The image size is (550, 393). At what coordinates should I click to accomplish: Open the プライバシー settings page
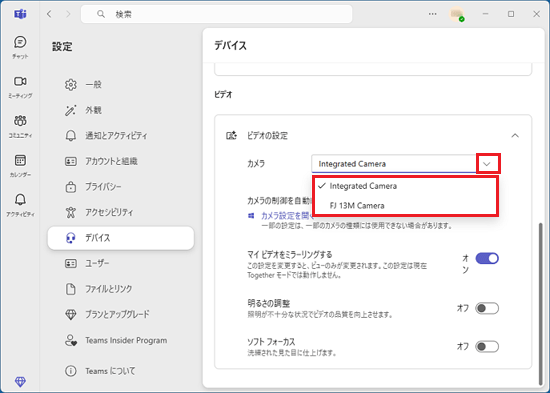pyautogui.click(x=121, y=187)
